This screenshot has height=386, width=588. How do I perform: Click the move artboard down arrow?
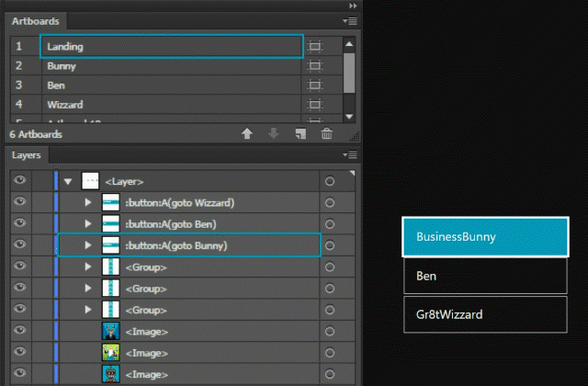pyautogui.click(x=273, y=134)
